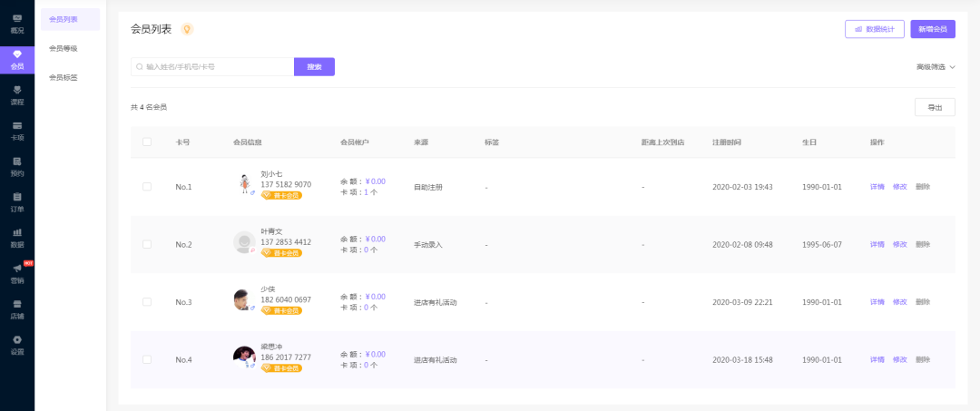980x411 pixels.
Task: Check the checkbox for member No.3
Action: [x=147, y=302]
